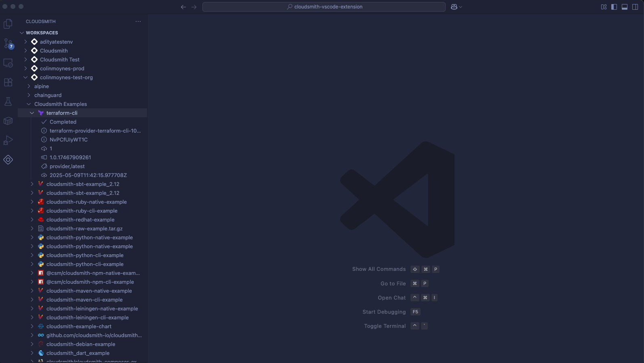The image size is (644, 363).
Task: Toggle the secondary side bar
Action: 635,7
